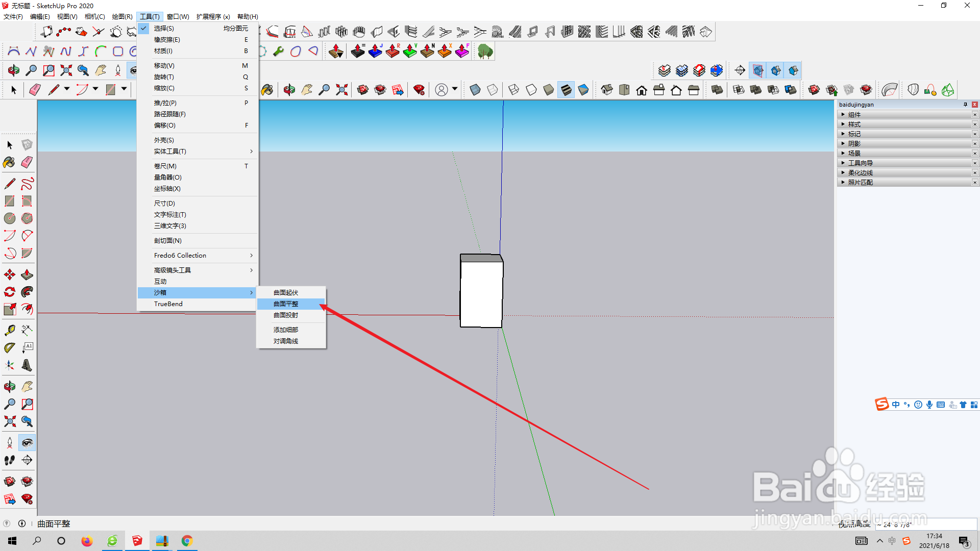Open the 高级镜头工具 submenu
This screenshot has height=551, width=980.
coord(197,270)
